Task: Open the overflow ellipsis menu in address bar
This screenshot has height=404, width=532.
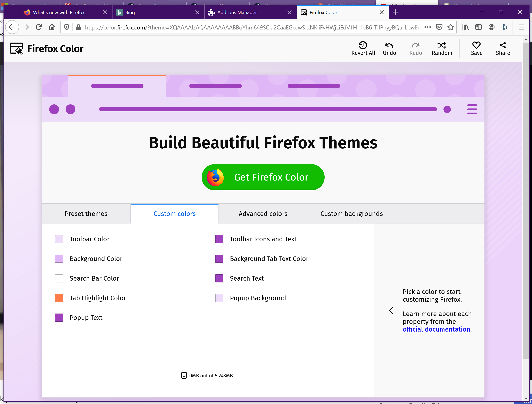Action: [x=428, y=27]
